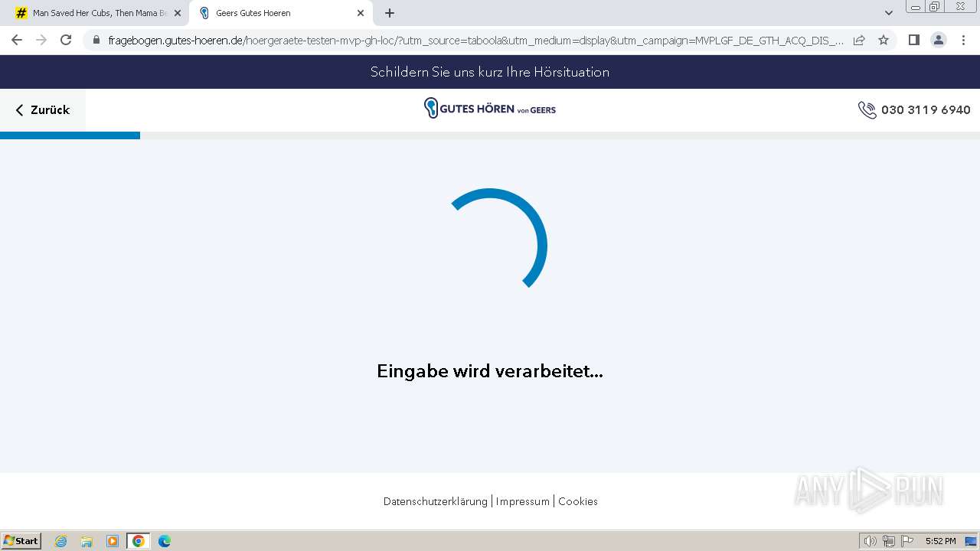
Task: Show desktop via the tray corner button
Action: (x=971, y=541)
